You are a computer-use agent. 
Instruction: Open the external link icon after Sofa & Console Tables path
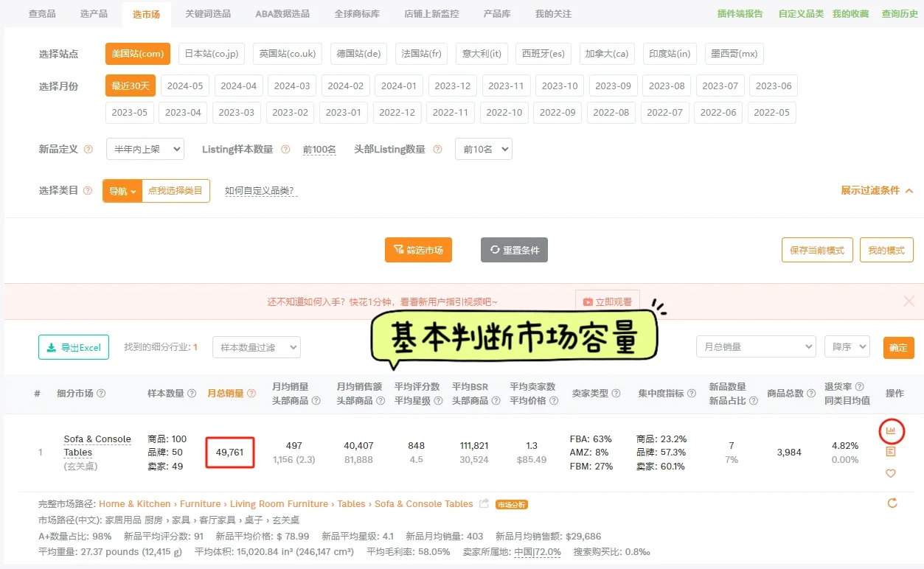click(x=484, y=504)
